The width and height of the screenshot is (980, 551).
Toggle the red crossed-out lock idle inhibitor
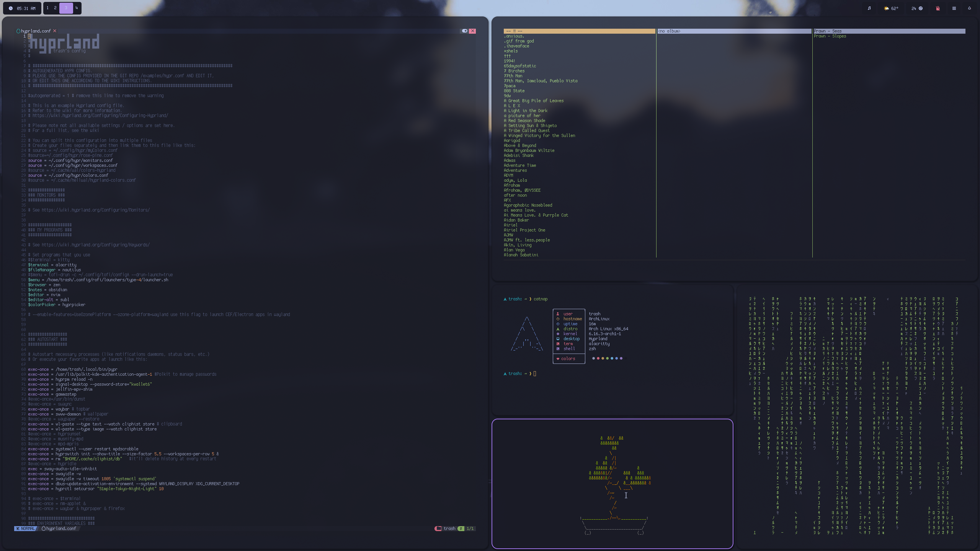click(938, 8)
